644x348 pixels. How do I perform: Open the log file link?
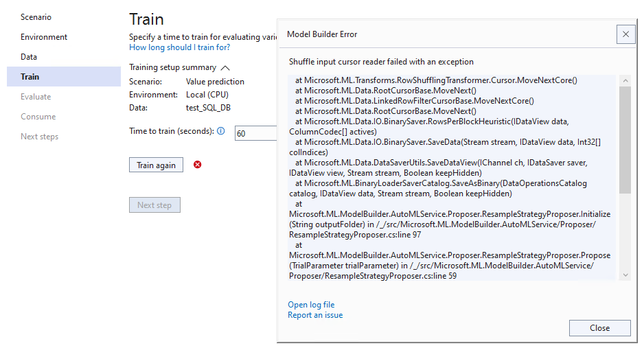tap(311, 305)
